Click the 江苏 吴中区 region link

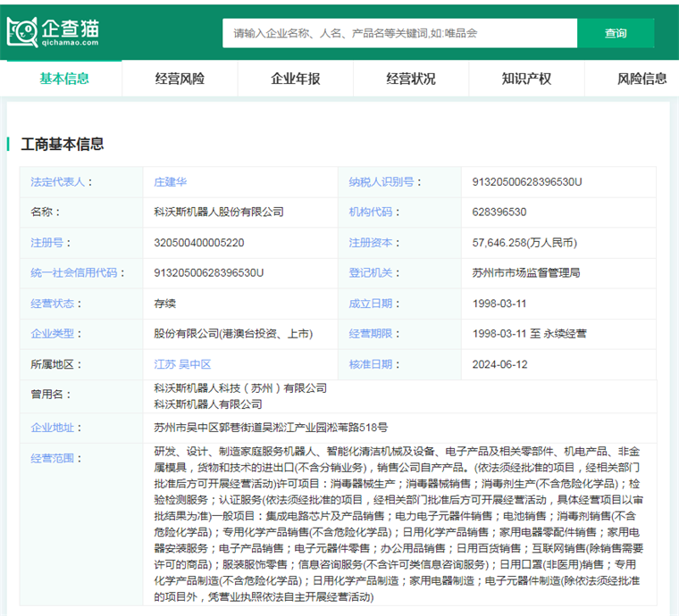[x=182, y=364]
